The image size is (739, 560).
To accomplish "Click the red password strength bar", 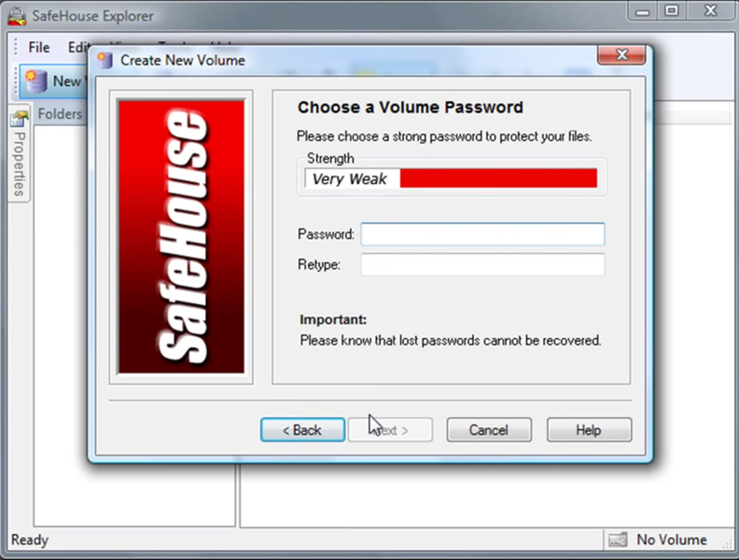I will click(498, 178).
